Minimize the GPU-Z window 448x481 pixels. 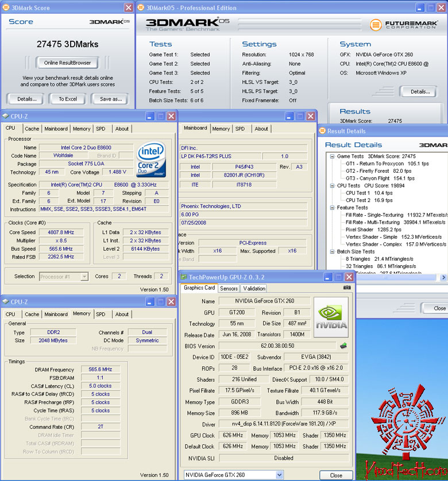327,277
